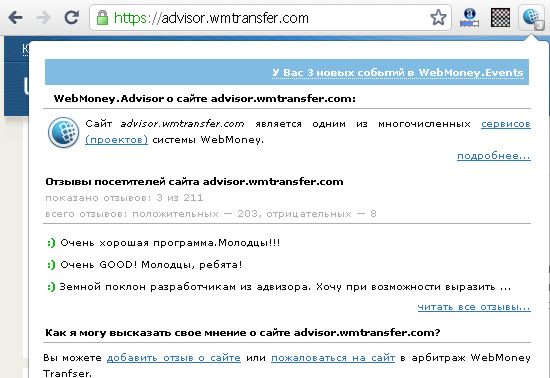Image resolution: width=550 pixels, height=378 pixels.
Task: Click 'пожаловаться на сайт' link
Action: (333, 358)
